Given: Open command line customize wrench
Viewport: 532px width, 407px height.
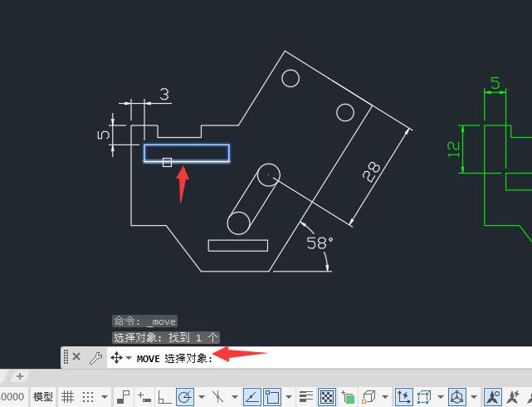Looking at the screenshot, I should click(x=96, y=358).
